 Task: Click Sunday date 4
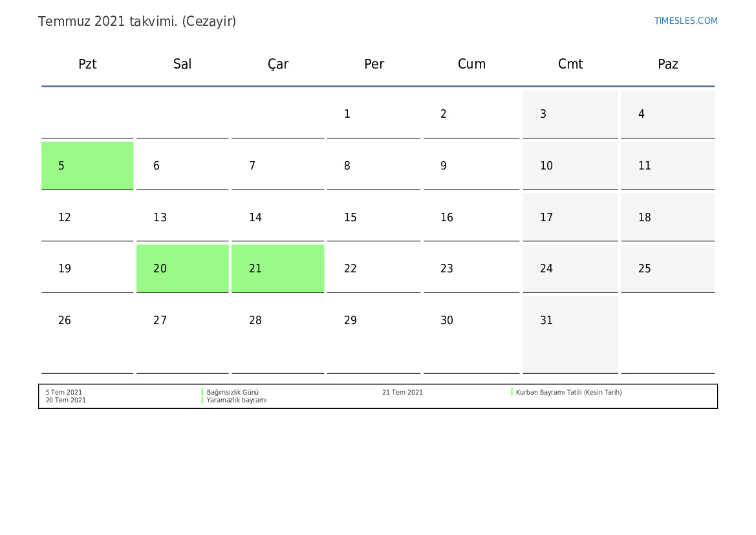point(668,114)
